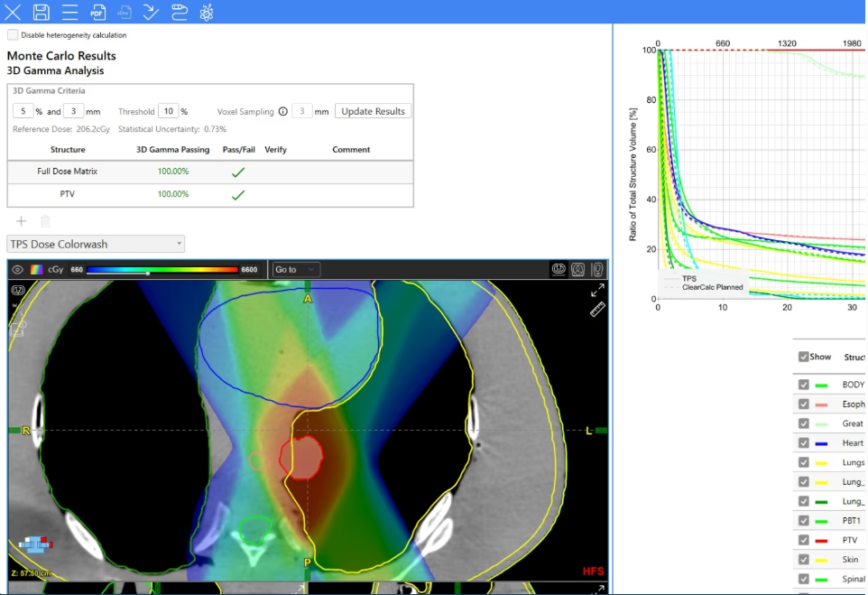Switch to axial view icon in viewer header

[x=559, y=269]
